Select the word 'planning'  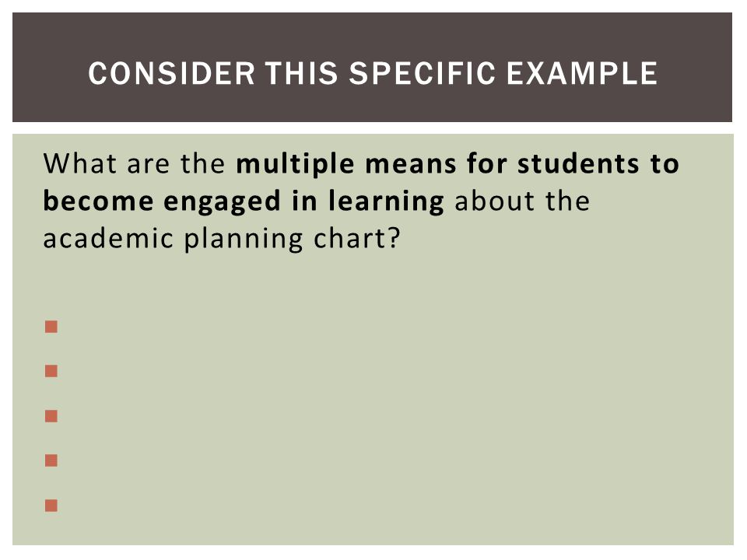(244, 240)
